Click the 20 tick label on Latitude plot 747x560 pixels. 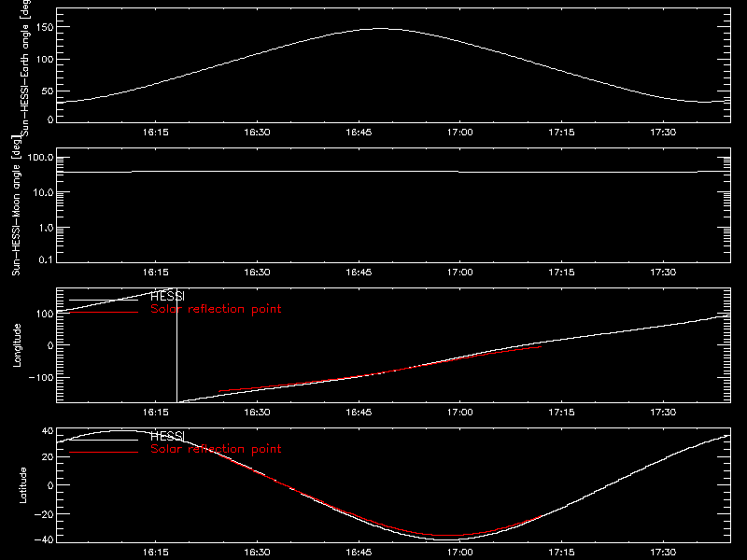[48, 457]
